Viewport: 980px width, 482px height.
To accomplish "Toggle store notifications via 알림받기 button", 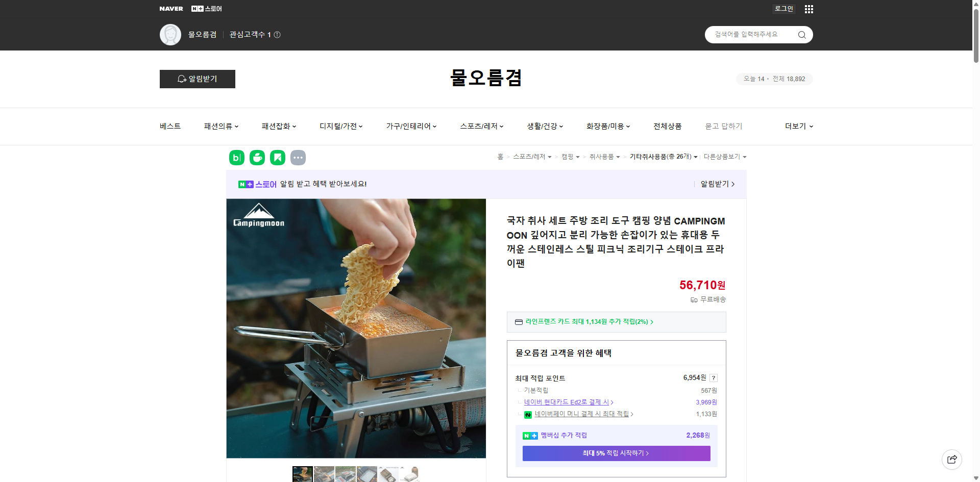I will tap(197, 79).
